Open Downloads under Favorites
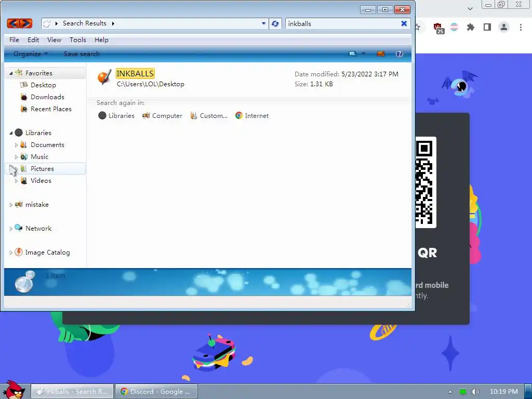The width and height of the screenshot is (532, 399). pyautogui.click(x=47, y=97)
